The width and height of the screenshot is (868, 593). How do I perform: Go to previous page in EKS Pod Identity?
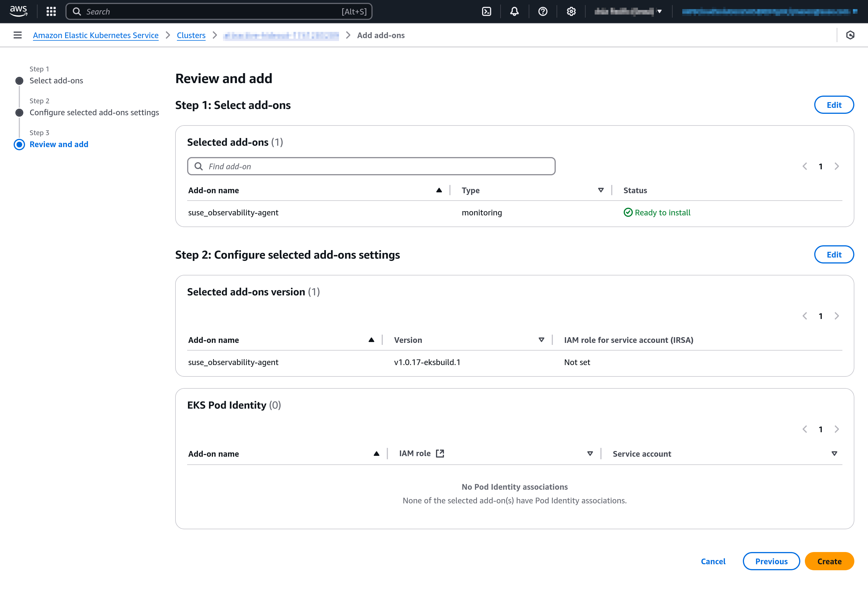(x=805, y=429)
